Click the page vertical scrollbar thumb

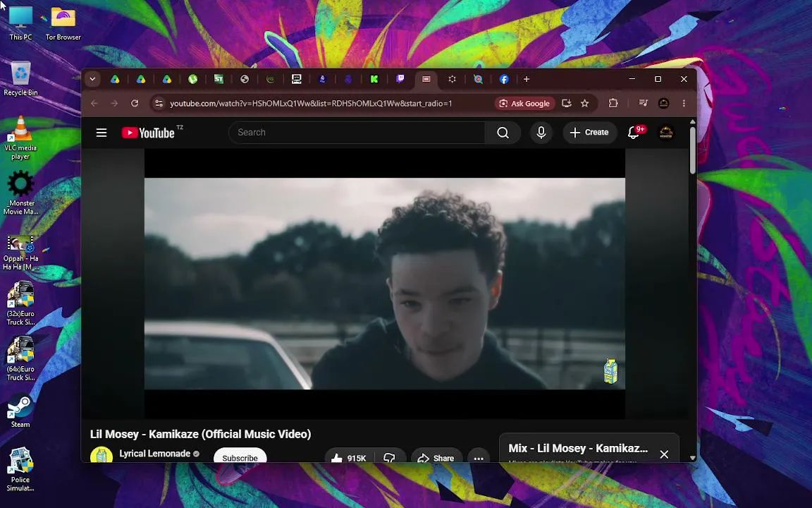point(692,151)
